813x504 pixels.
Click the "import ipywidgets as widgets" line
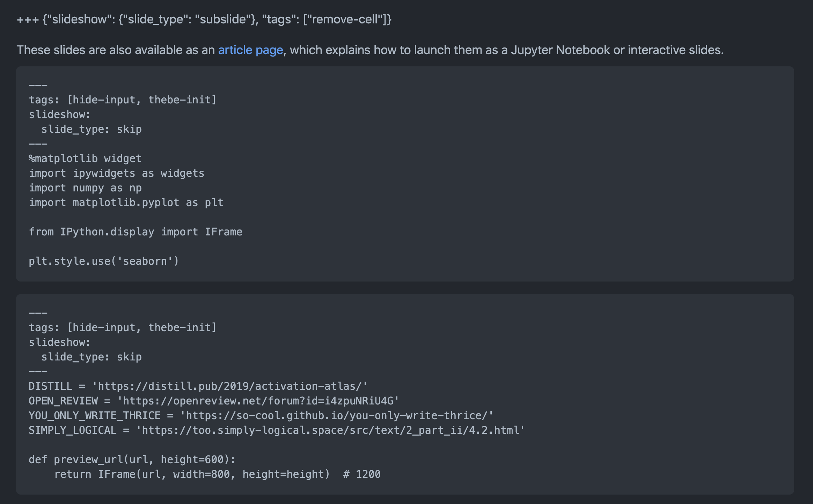pos(117,173)
